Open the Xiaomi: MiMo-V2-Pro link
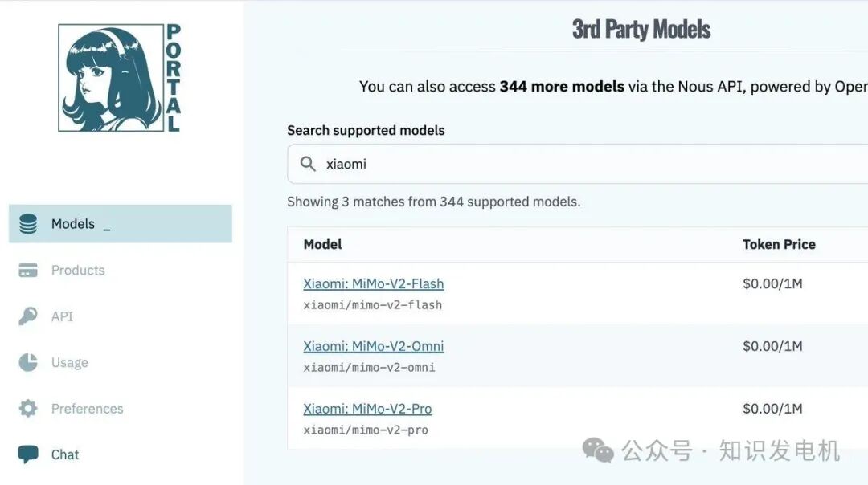868x485 pixels. tap(367, 409)
